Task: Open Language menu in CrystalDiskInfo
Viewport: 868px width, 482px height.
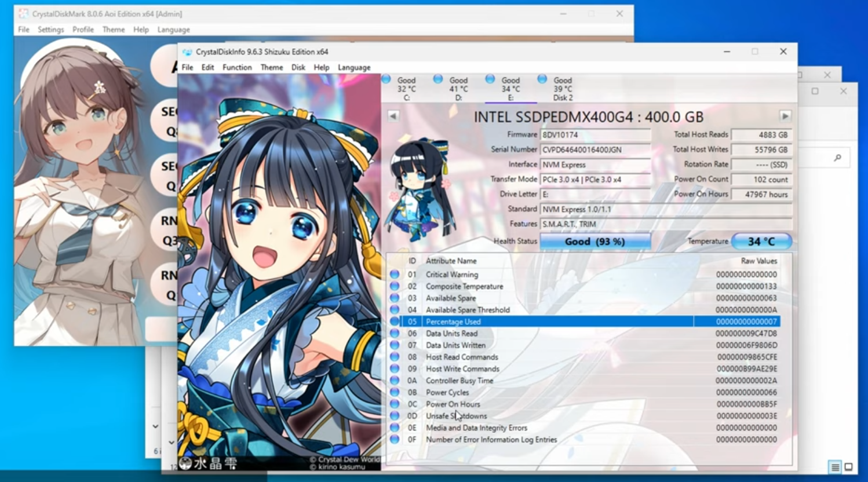Action: (x=354, y=67)
